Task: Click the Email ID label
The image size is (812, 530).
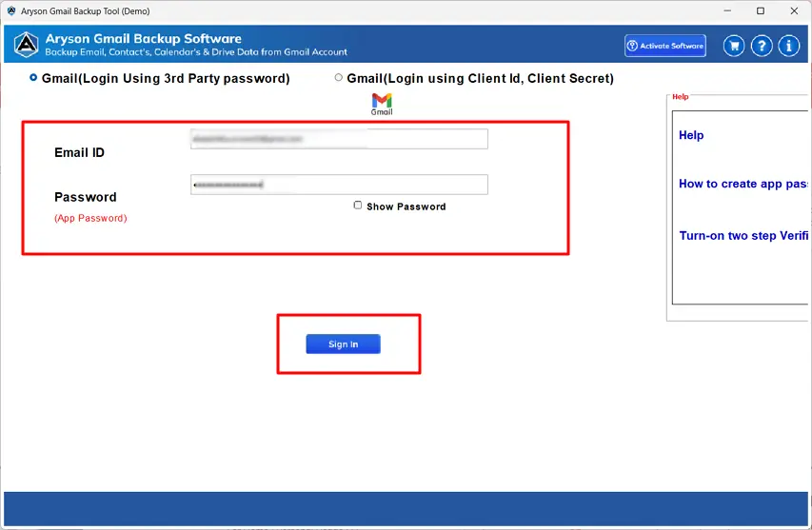Action: click(79, 152)
